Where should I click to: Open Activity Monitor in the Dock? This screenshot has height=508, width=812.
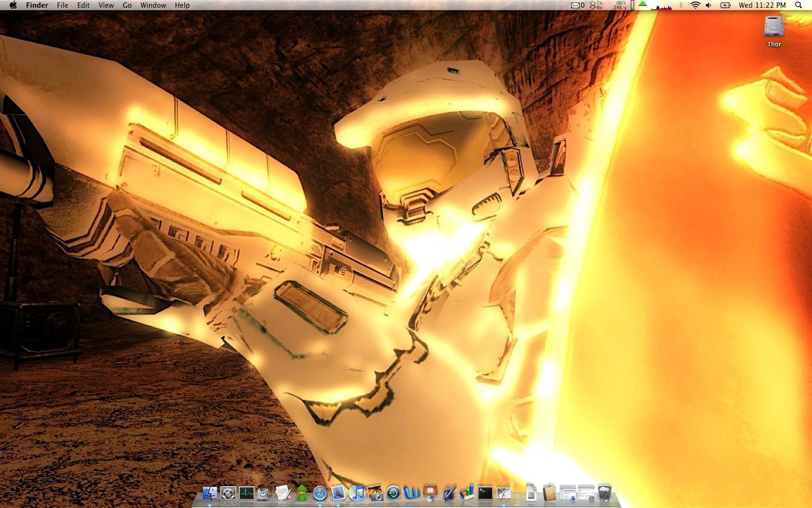(246, 493)
